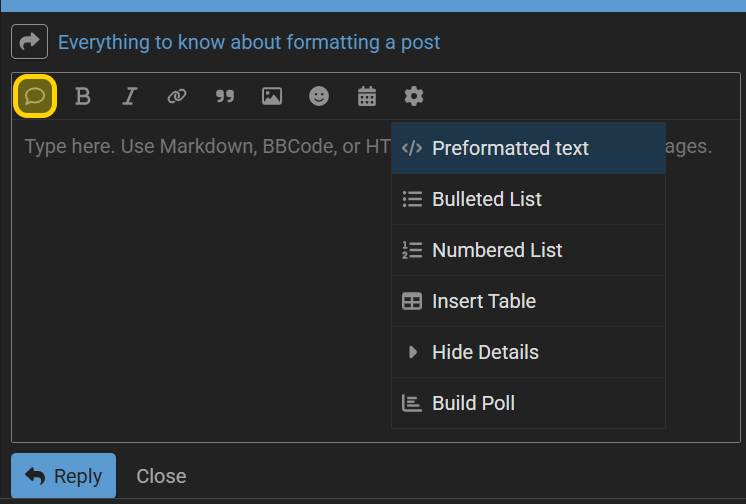Choose Bulleted List option

point(528,199)
